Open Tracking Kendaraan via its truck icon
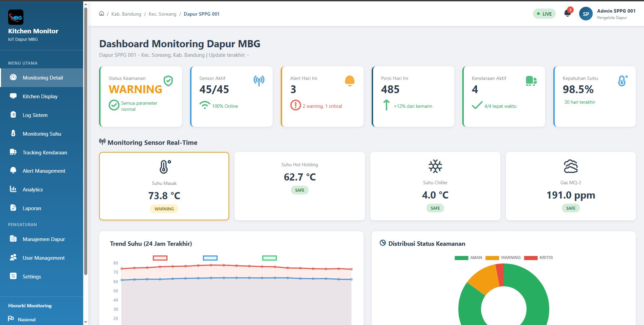The image size is (644, 325). [13, 152]
